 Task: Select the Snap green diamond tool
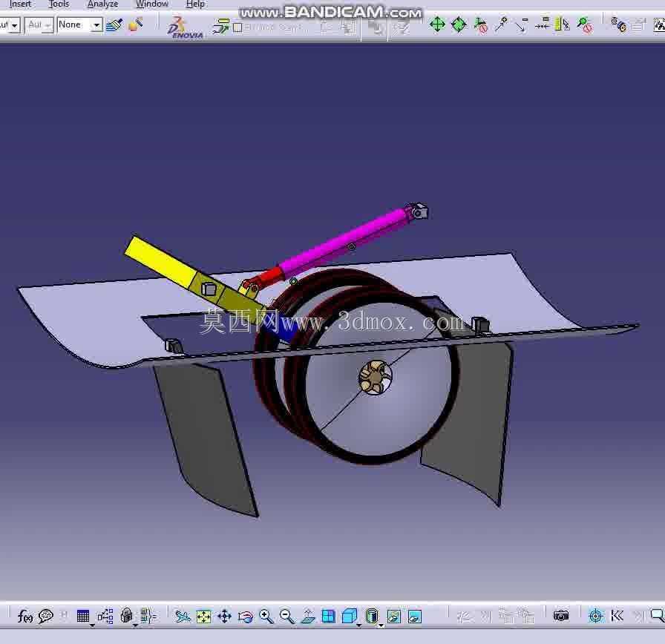pos(459,24)
